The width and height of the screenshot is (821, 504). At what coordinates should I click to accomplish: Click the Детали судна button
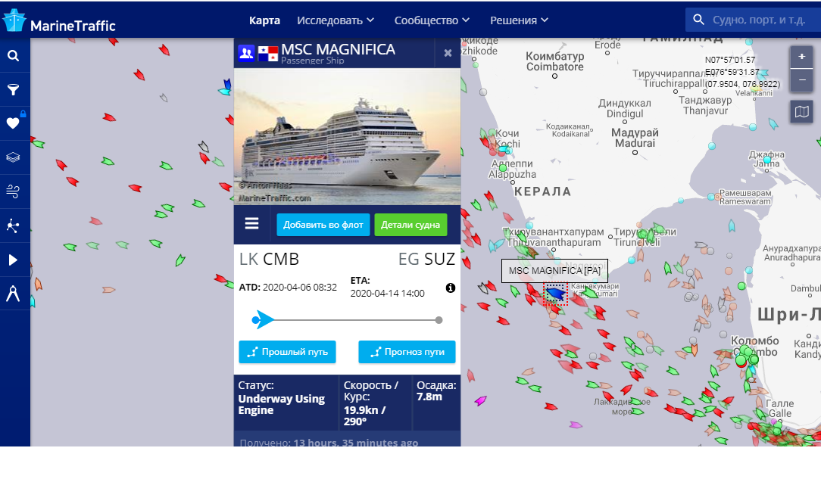[410, 225]
